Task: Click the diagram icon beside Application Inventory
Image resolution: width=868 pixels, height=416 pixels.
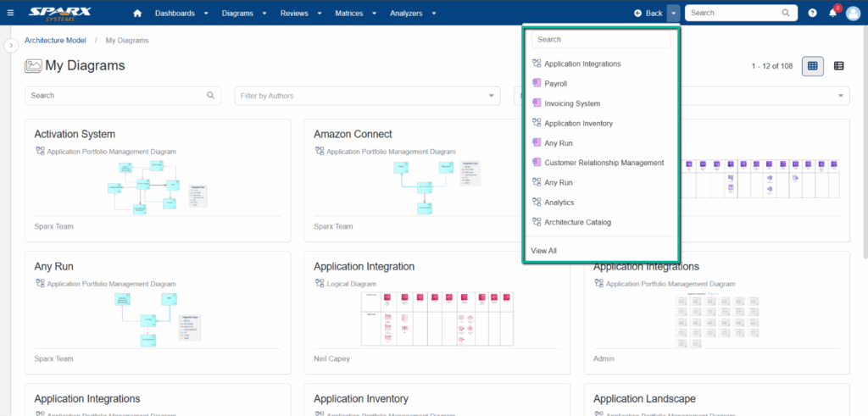Action: (x=536, y=123)
